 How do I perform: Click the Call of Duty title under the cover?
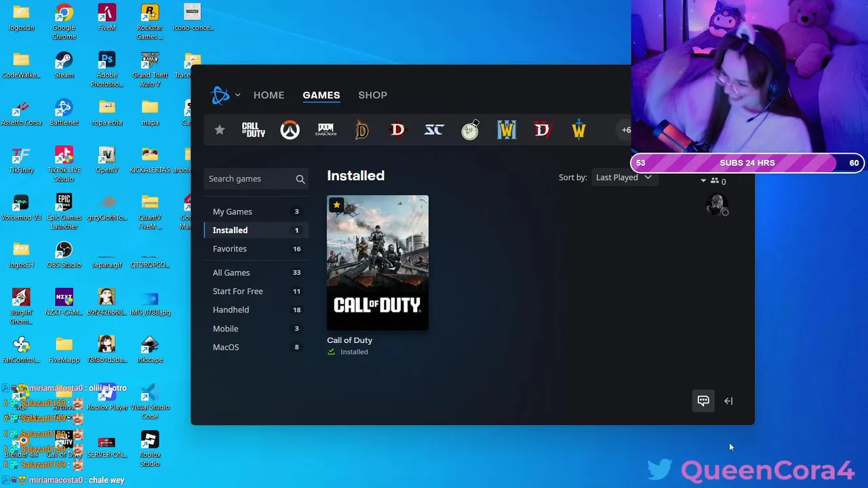point(349,340)
